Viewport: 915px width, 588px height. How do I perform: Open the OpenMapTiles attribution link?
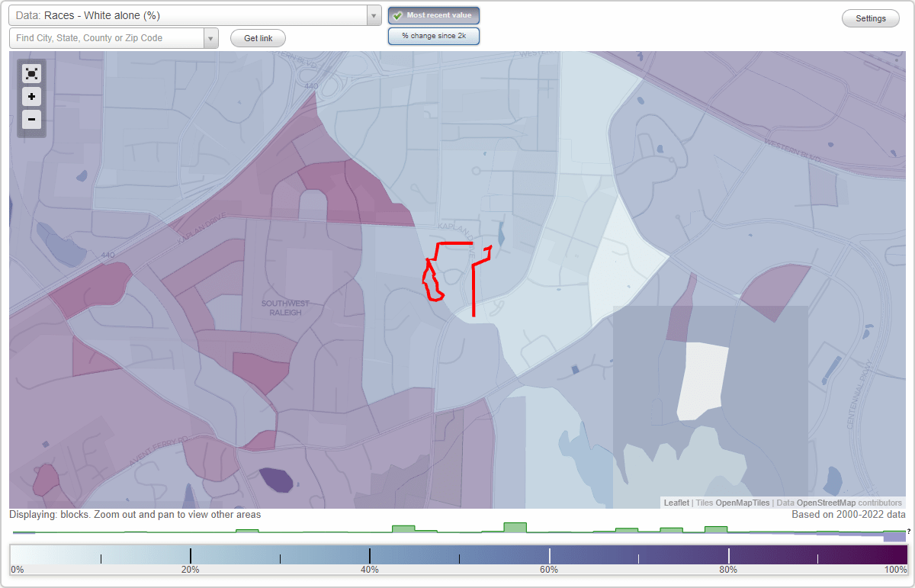741,503
